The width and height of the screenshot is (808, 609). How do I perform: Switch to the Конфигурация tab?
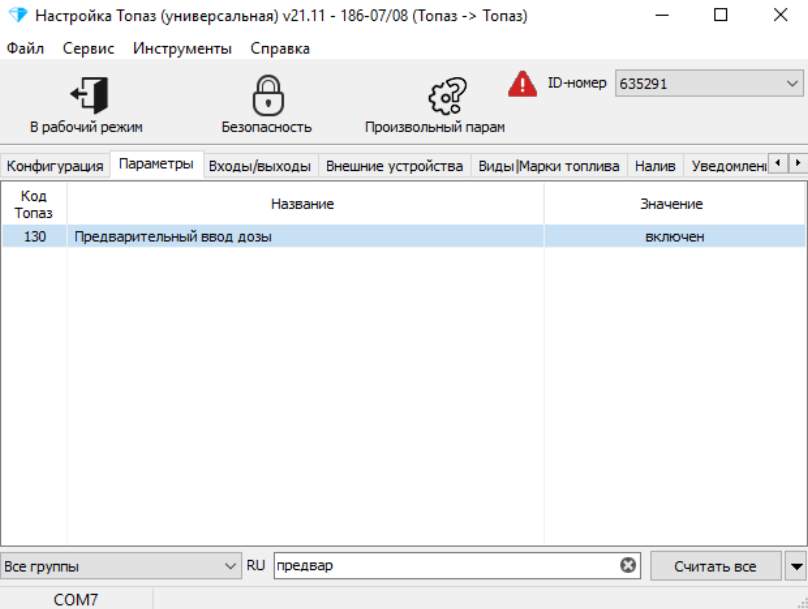55,166
